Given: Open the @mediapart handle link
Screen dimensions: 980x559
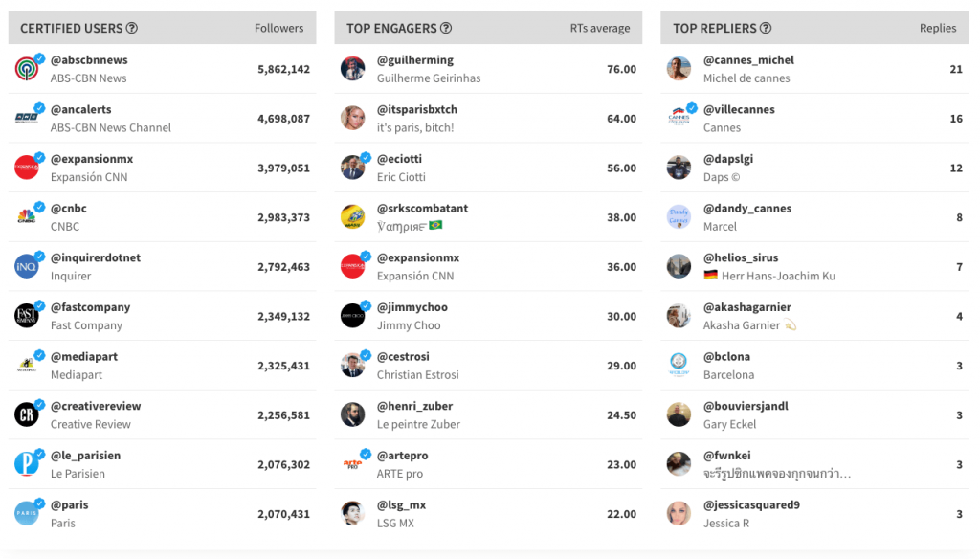Looking at the screenshot, I should 84,356.
